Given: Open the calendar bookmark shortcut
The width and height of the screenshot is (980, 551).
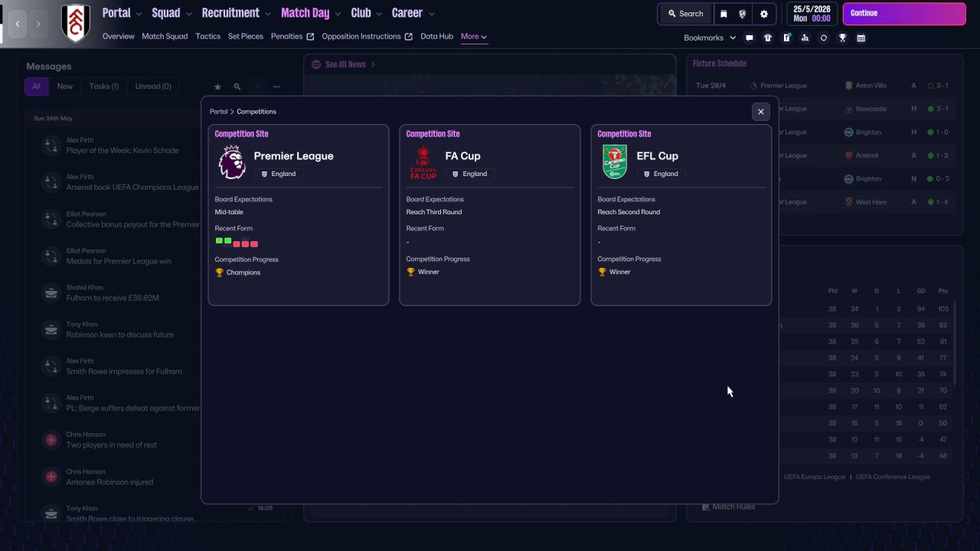Looking at the screenshot, I should [x=861, y=37].
